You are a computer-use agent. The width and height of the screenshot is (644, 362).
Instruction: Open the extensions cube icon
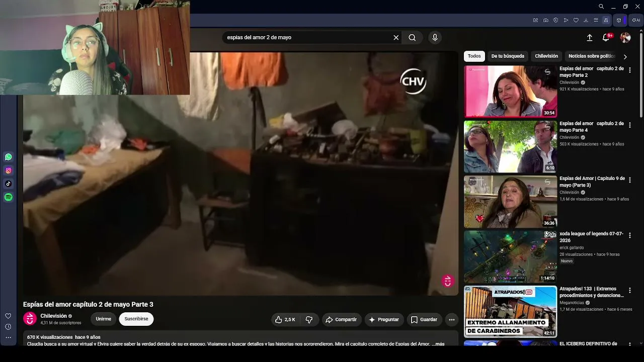tap(619, 20)
